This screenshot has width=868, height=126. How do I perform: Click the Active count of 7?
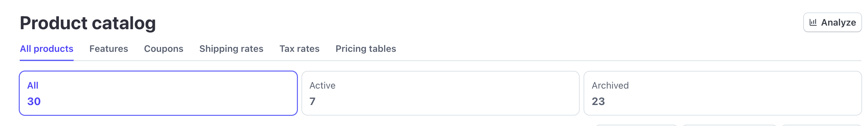[312, 101]
